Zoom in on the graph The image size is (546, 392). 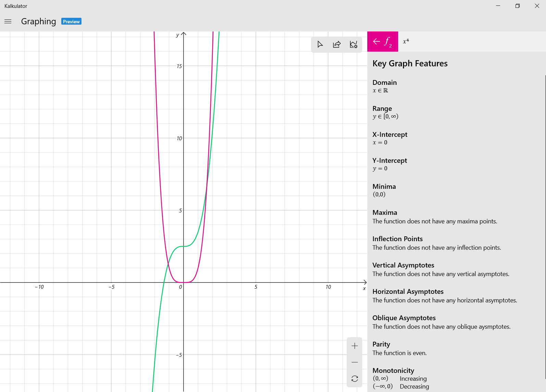click(355, 346)
